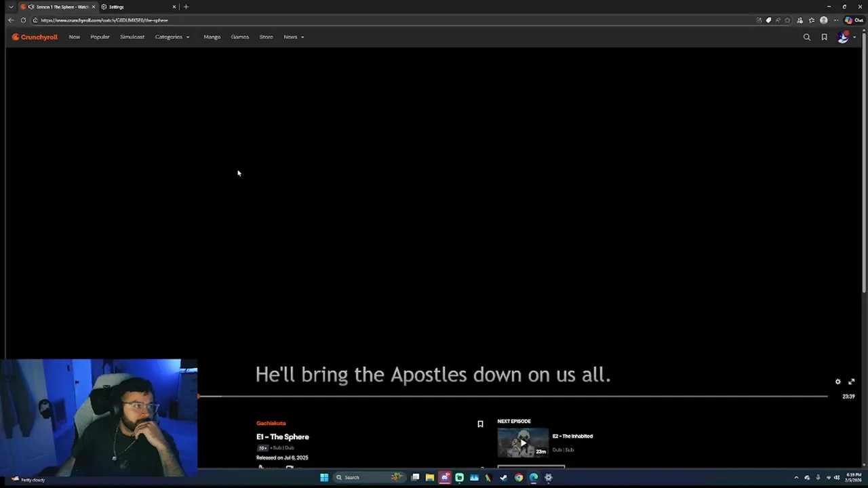The width and height of the screenshot is (868, 488).
Task: Open Edge profile avatar
Action: coord(824,20)
